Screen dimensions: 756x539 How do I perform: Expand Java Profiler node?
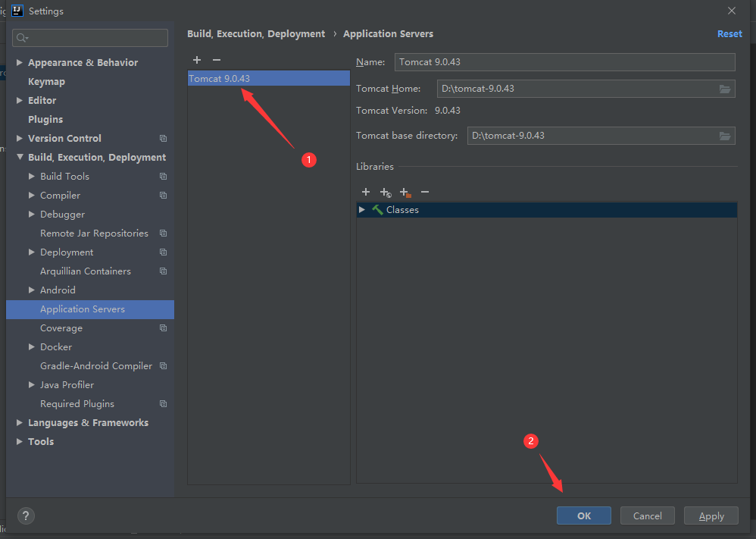(x=31, y=384)
